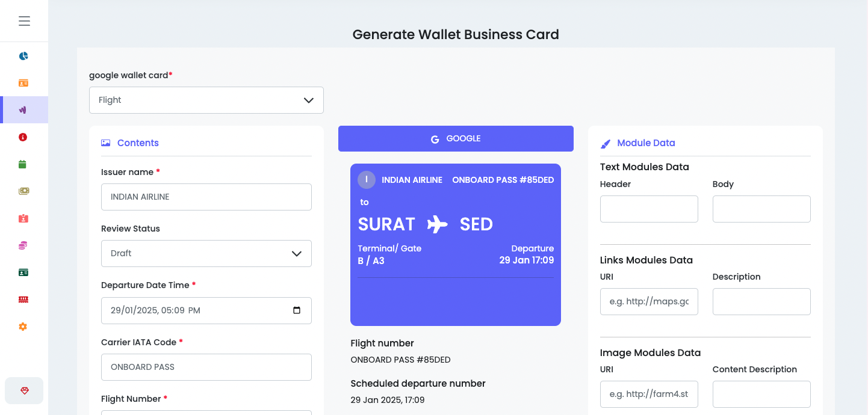
Task: Expand the Review Status dropdown showing Draft
Action: pyautogui.click(x=206, y=253)
